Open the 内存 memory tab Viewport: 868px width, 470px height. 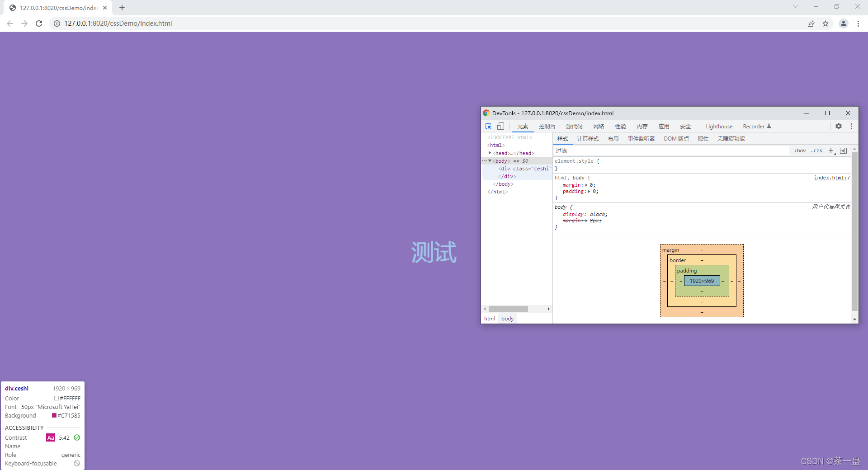642,127
